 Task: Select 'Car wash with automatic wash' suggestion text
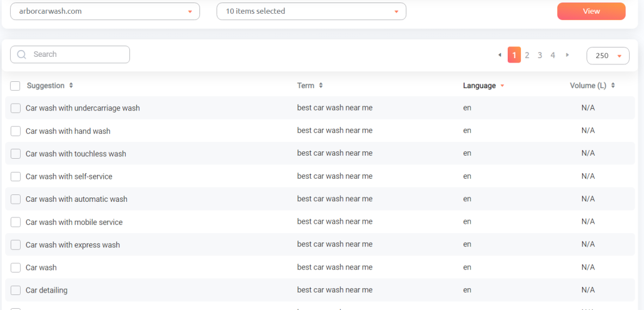pos(76,199)
